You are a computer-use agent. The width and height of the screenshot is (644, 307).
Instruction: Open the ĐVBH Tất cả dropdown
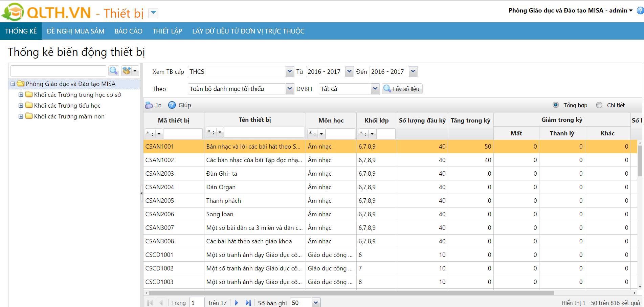click(x=375, y=89)
